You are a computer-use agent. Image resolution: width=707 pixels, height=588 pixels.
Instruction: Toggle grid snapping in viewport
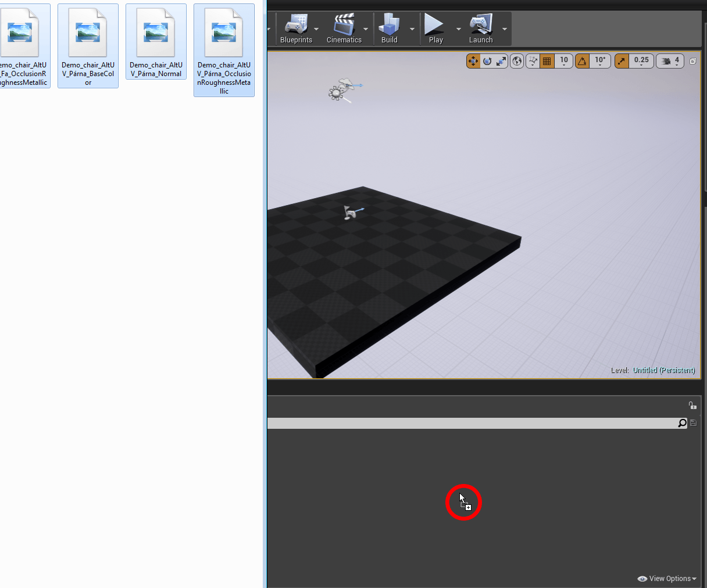[x=547, y=61]
